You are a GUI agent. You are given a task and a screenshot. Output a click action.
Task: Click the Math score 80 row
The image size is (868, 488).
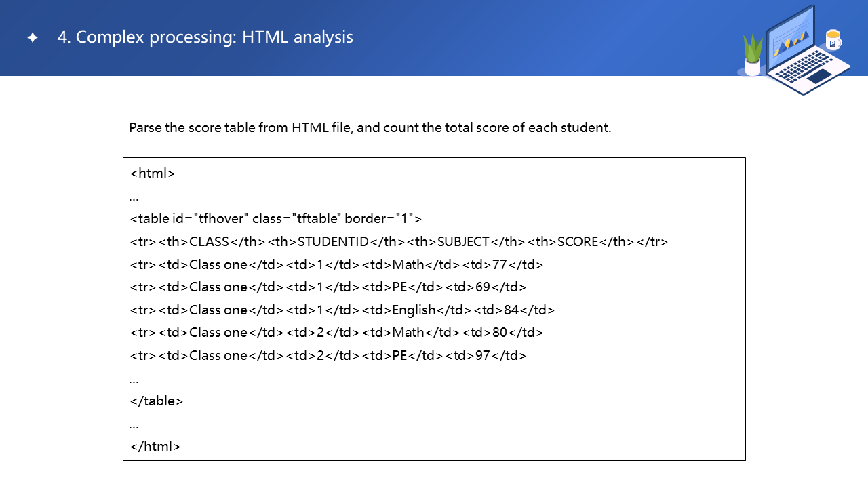336,332
